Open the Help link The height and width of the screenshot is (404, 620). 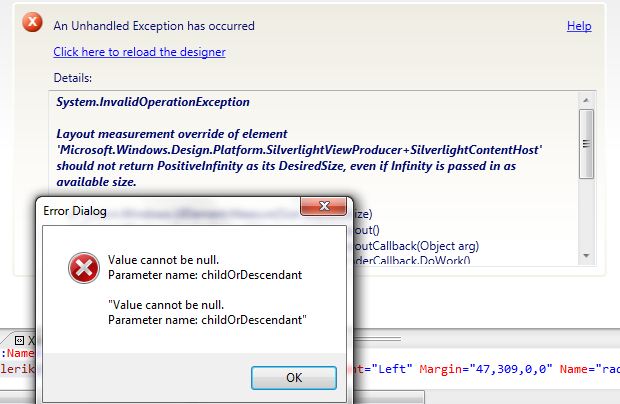tap(579, 26)
